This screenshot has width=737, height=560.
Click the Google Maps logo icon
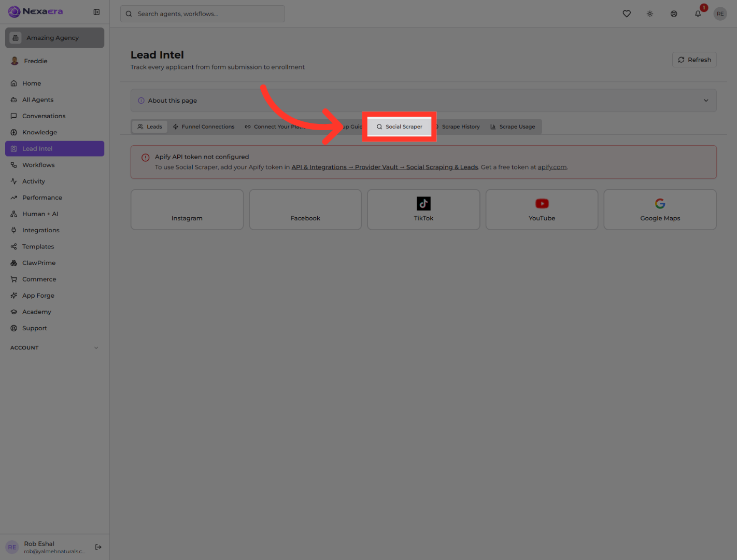click(660, 204)
